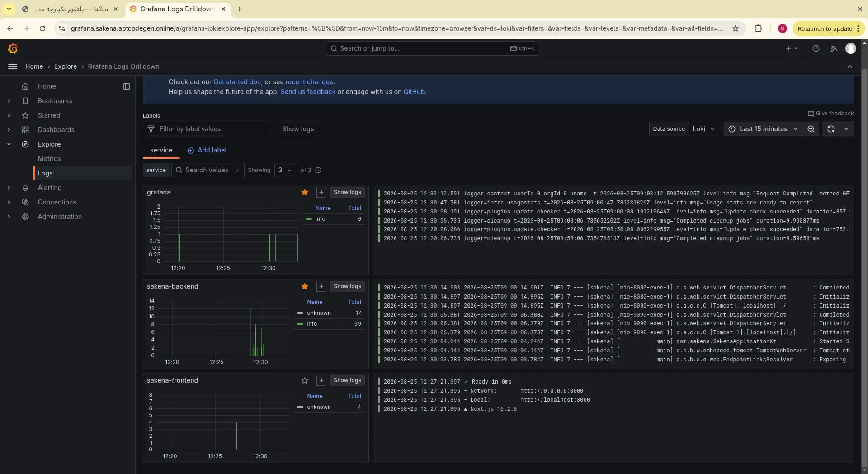Open the browser extensions puzzle icon

758,28
